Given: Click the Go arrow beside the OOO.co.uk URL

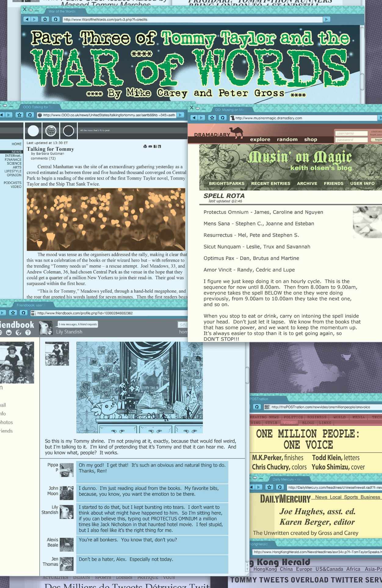Looking at the screenshot, I should [x=181, y=115].
